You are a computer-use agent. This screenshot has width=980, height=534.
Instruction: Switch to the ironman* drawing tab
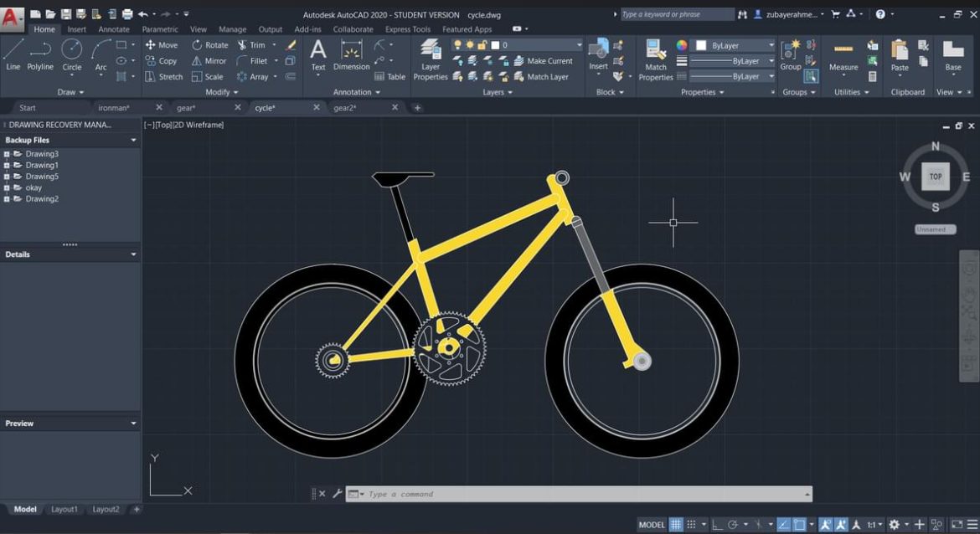coord(114,108)
